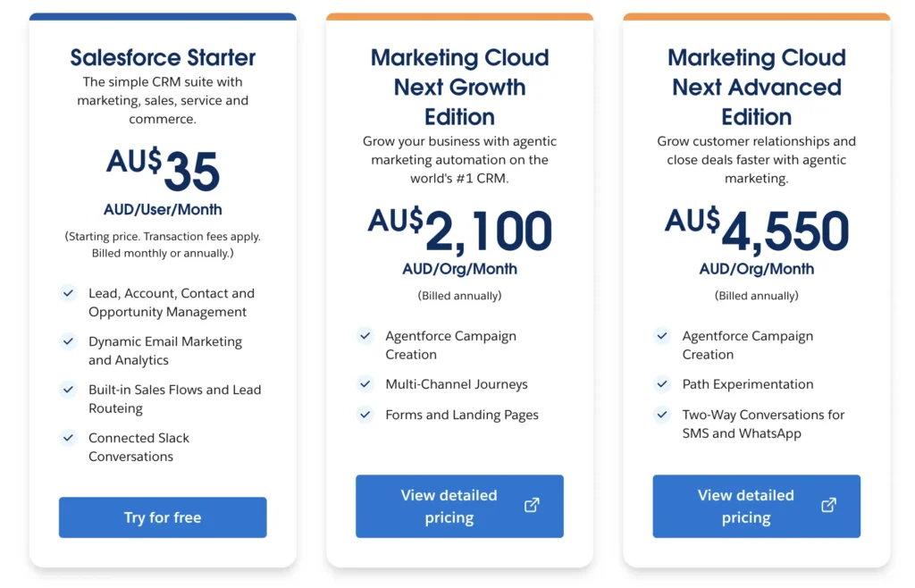Viewport: 915px width, 588px height.
Task: Select the Marketing Cloud Next Advanced Edition heading
Action: click(x=756, y=87)
